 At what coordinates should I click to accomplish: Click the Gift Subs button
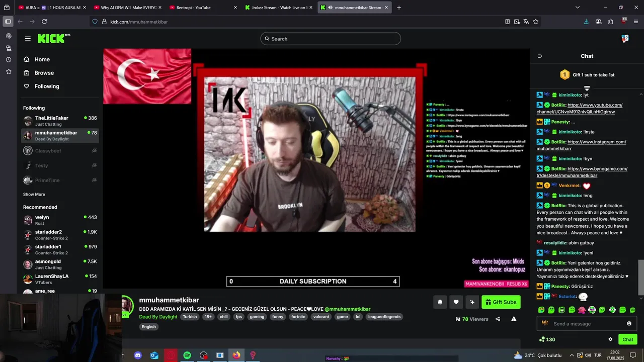pos(501,302)
